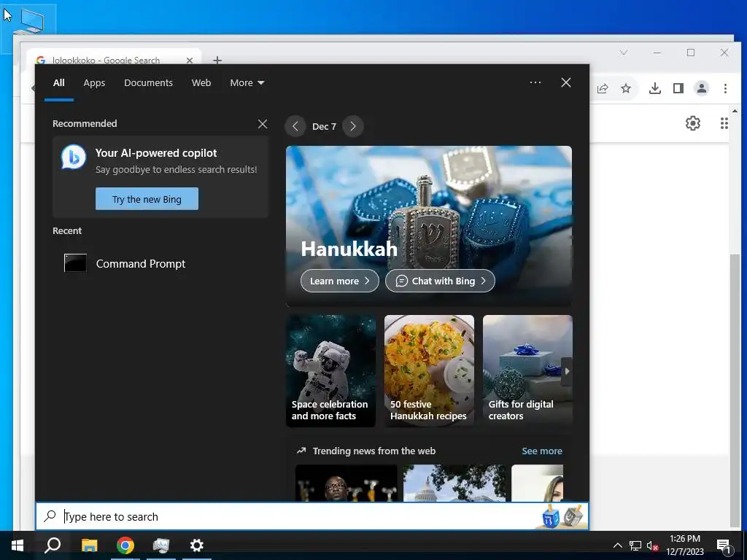Viewport: 747px width, 560px height.
Task: Open a new Chrome tab
Action: tap(217, 60)
